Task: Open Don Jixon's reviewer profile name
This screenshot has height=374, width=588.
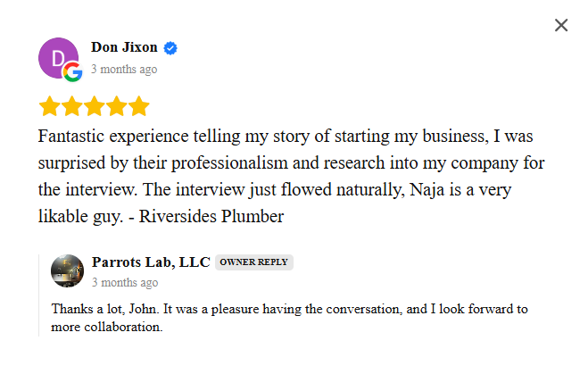Action: [125, 47]
